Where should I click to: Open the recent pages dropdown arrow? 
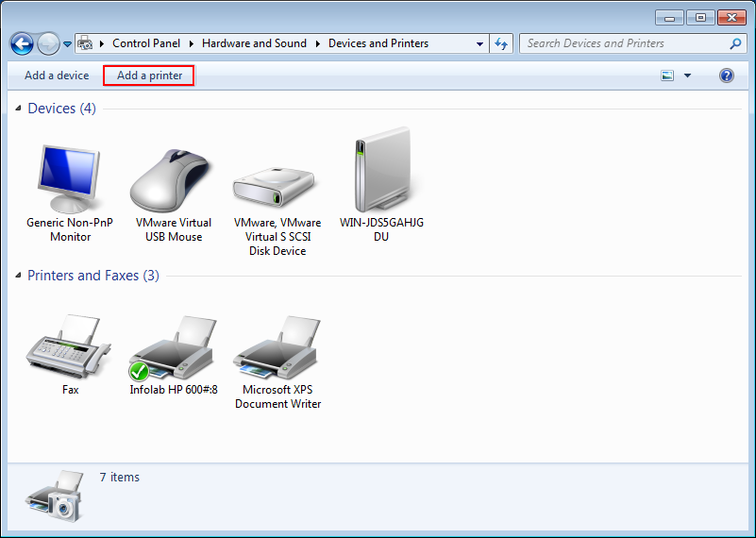click(x=67, y=44)
